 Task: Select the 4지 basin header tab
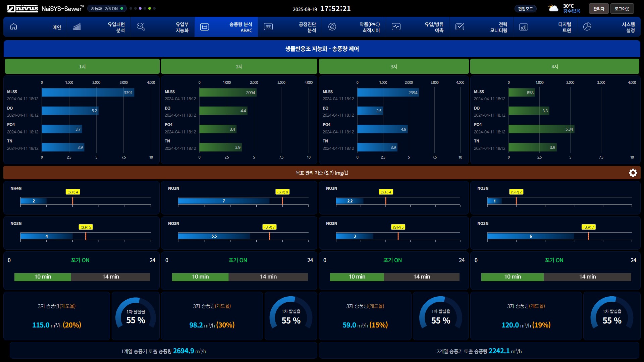point(554,66)
